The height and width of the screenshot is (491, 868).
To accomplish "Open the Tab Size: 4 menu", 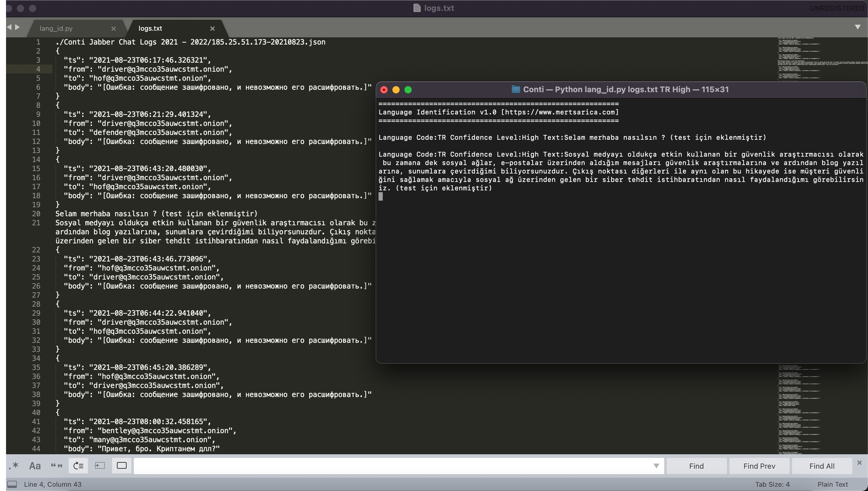I will coord(772,484).
